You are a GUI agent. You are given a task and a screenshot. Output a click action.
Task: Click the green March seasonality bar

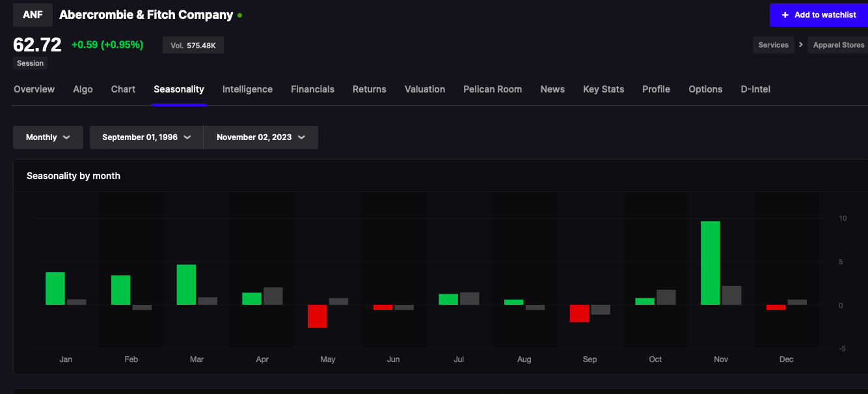pyautogui.click(x=187, y=285)
